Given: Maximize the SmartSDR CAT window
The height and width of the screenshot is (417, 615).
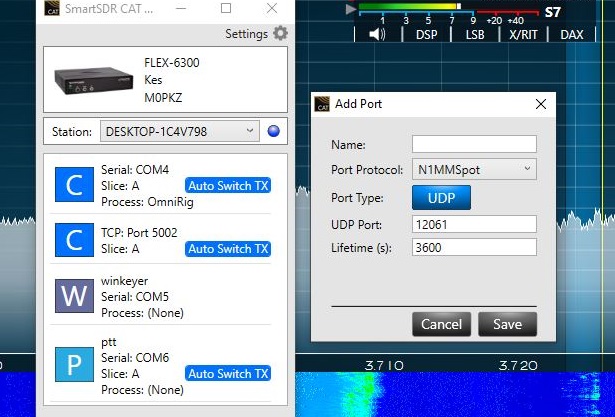Looking at the screenshot, I should pyautogui.click(x=226, y=8).
